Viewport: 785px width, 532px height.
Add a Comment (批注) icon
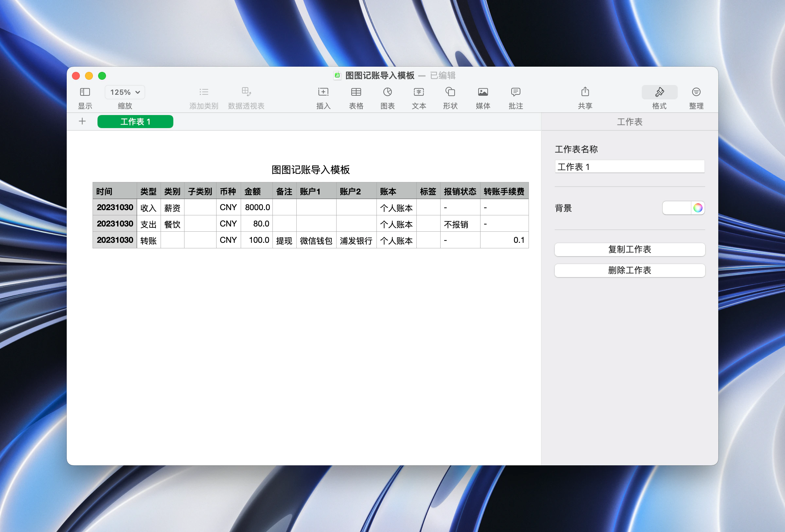pyautogui.click(x=515, y=92)
